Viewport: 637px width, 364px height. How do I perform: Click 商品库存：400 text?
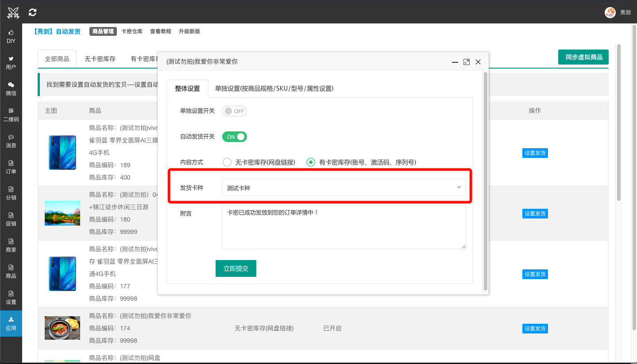click(110, 177)
